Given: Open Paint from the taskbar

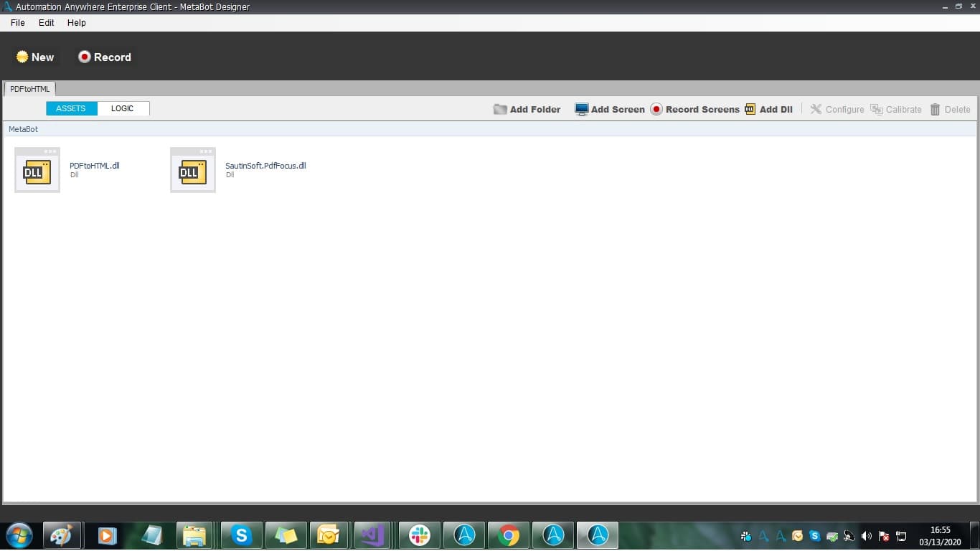Looking at the screenshot, I should (x=62, y=535).
